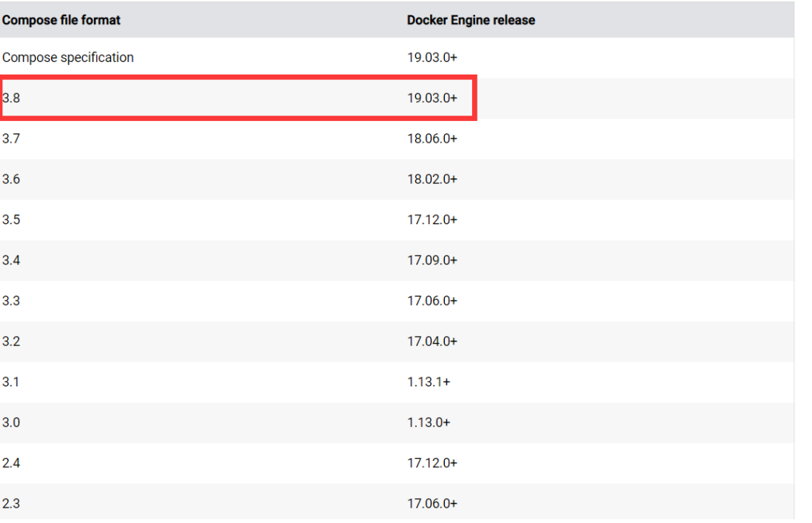
Task: Select the 17.12.0+ value in the 2.4 row
Action: 432,463
